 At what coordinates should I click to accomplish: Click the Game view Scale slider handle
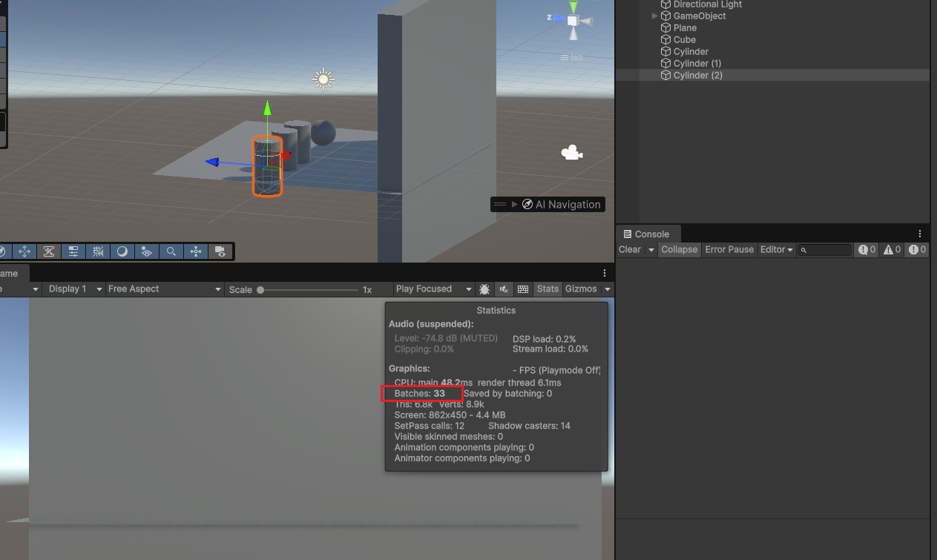tap(260, 290)
